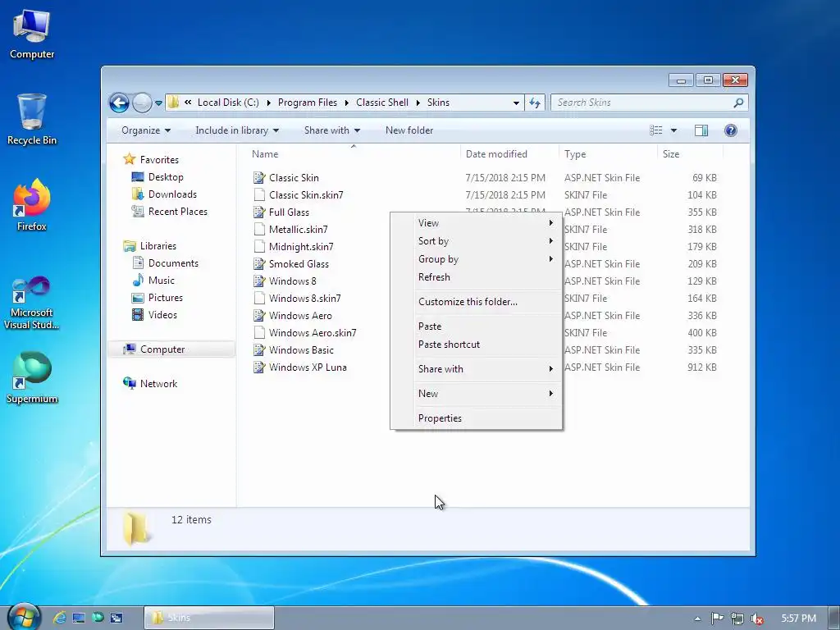This screenshot has height=630, width=840.
Task: Create a New folder from toolbar
Action: [409, 130]
